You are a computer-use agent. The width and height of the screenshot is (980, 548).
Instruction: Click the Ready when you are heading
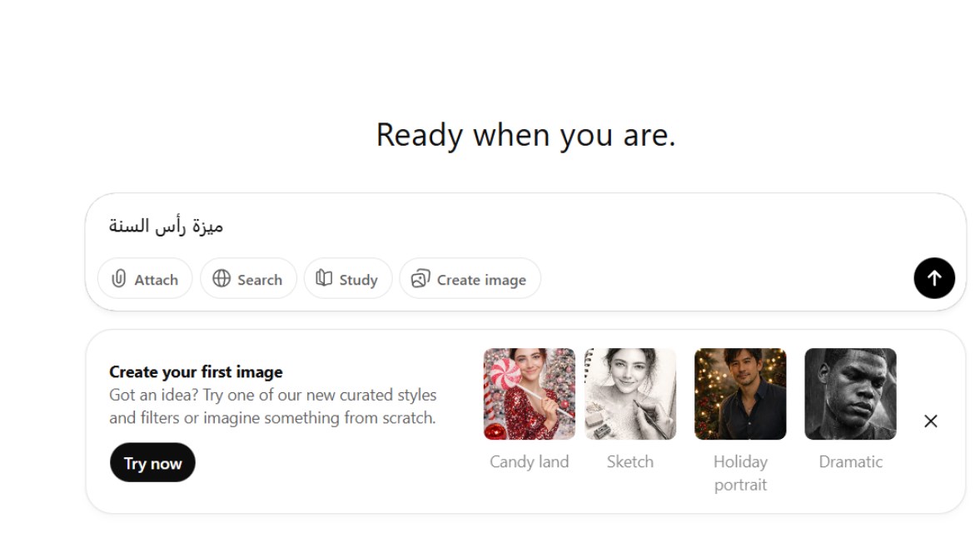pyautogui.click(x=525, y=135)
